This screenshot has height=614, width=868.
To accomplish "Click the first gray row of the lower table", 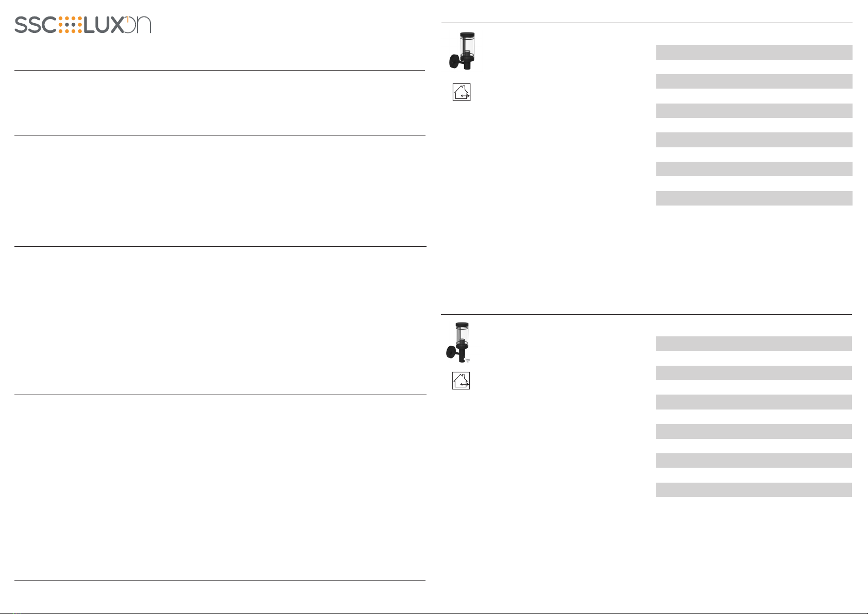I will (754, 344).
